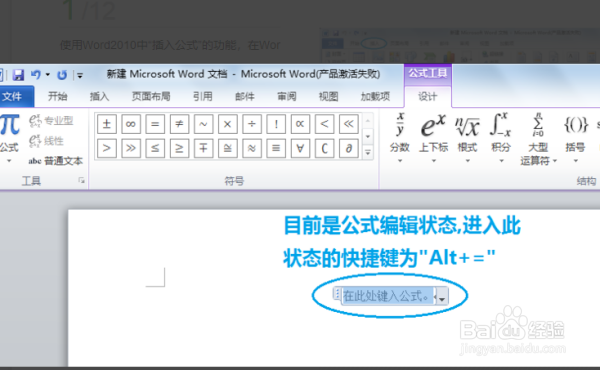Viewport: 600px width, 370px height.
Task: Insert the minus-plus ∓ symbol
Action: (x=203, y=148)
